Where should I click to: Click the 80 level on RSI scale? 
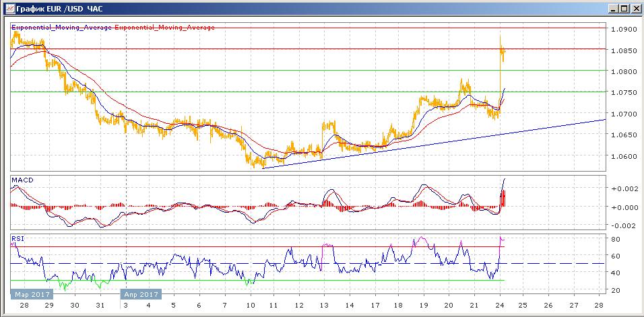615,239
